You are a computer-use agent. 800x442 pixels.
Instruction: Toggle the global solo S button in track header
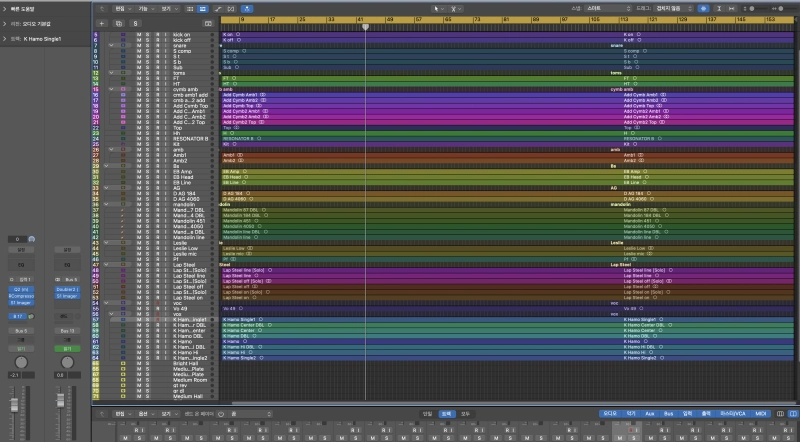135,21
